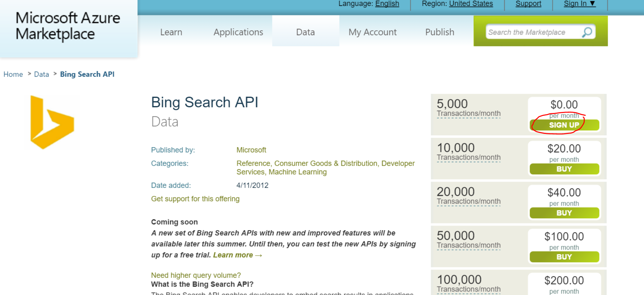Select the Data tab

click(x=305, y=31)
